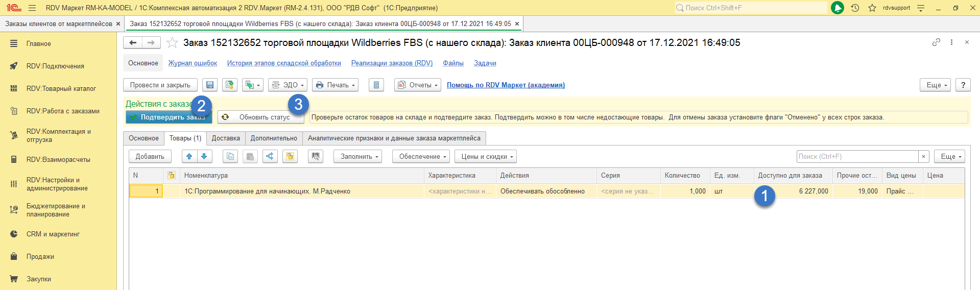Viewport: 980px width, 290px height.
Task: Click Добавить button in goods table
Action: pos(150,157)
